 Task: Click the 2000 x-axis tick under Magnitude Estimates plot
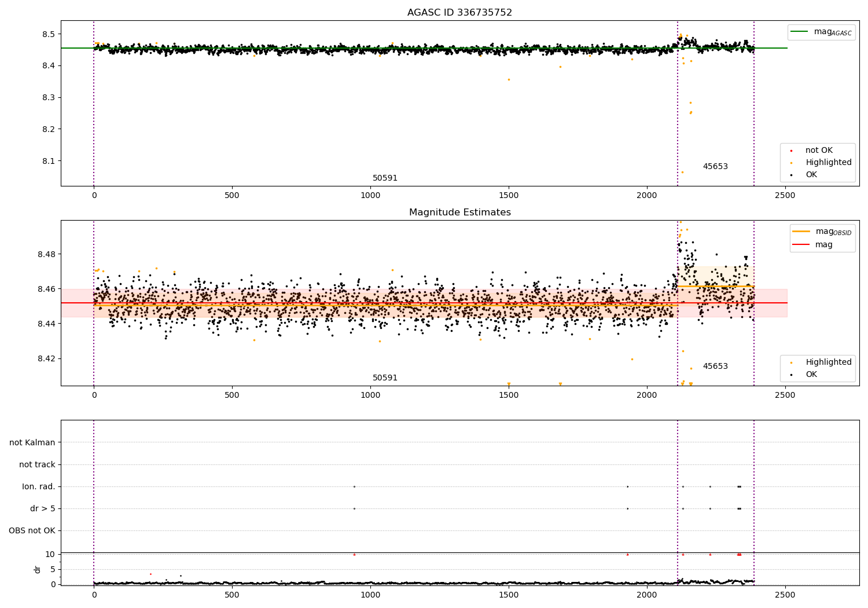tap(646, 395)
